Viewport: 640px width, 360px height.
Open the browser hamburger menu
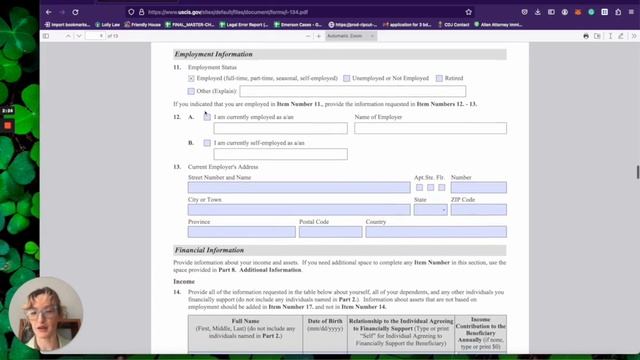tap(631, 12)
